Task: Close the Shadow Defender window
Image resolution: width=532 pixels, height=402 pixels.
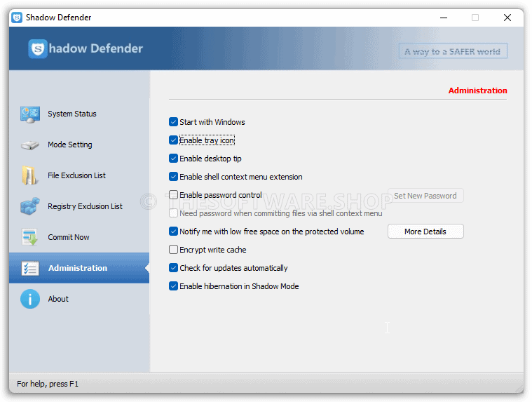Action: click(507, 18)
